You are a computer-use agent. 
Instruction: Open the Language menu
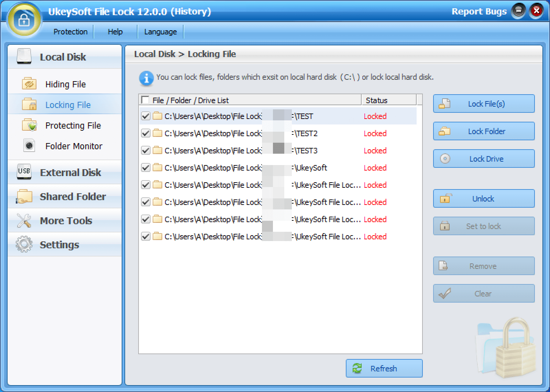coord(161,32)
